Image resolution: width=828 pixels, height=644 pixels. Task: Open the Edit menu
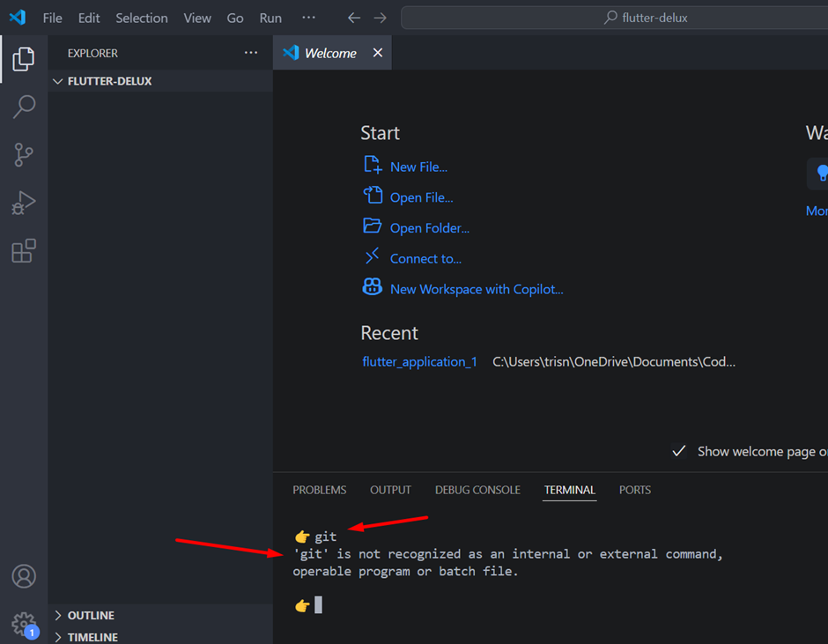point(89,18)
